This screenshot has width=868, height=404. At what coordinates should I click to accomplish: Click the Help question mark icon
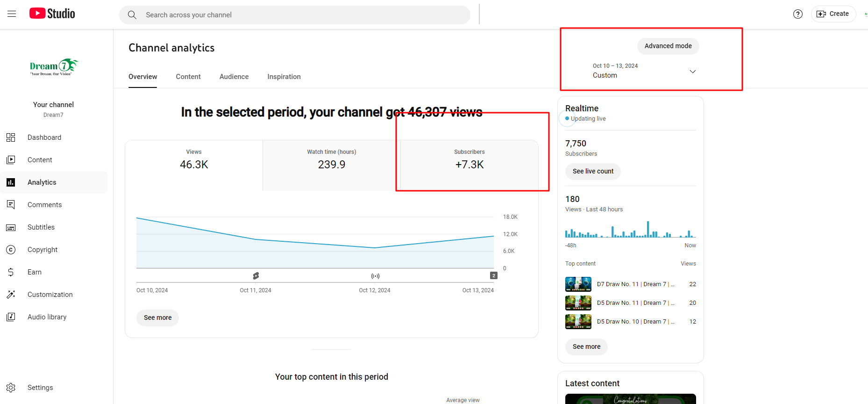click(797, 14)
